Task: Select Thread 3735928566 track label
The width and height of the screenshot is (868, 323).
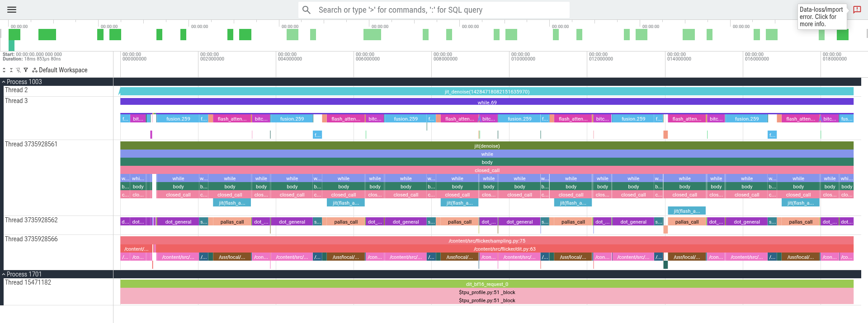Action: pyautogui.click(x=31, y=239)
